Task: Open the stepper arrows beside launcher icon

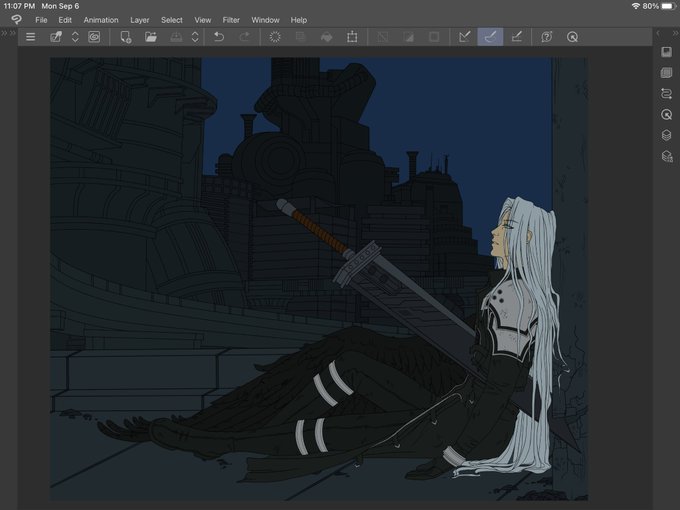Action: click(75, 37)
